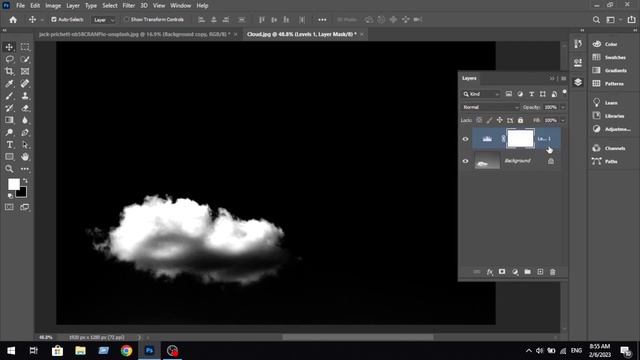The height and width of the screenshot is (360, 640).
Task: Click the foreground white color swatch
Action: (x=13, y=184)
